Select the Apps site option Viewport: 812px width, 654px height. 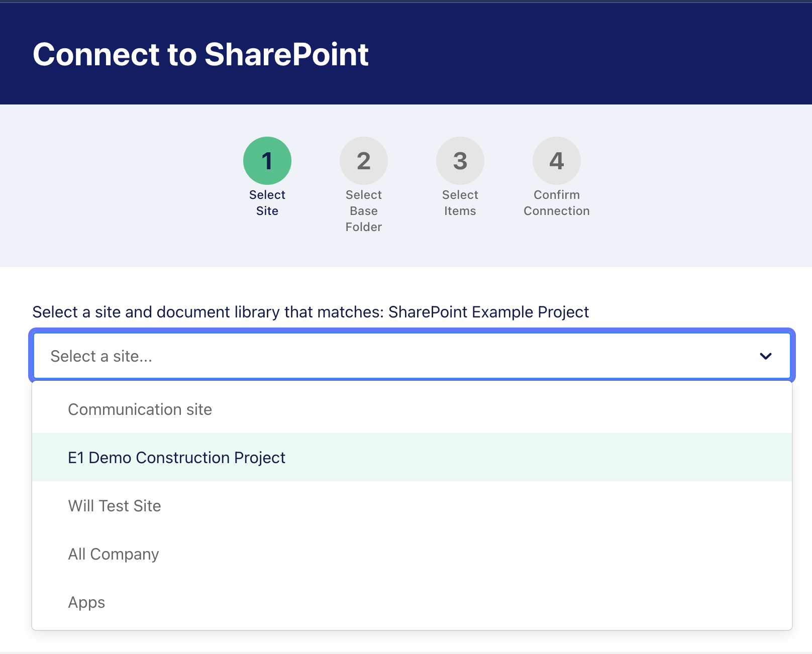tap(412, 602)
